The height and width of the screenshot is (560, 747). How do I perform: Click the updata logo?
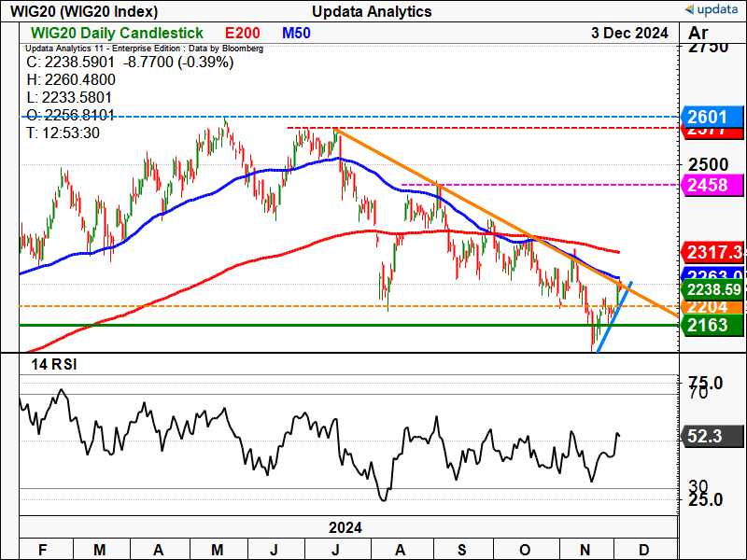pos(713,9)
